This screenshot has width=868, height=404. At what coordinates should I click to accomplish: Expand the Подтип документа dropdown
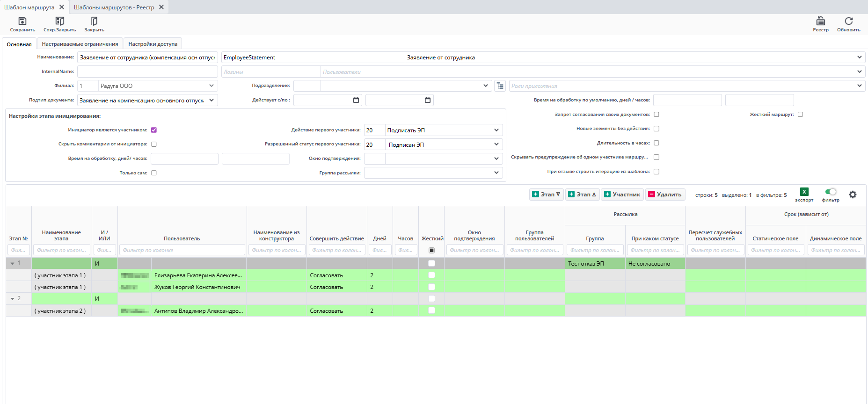(212, 101)
